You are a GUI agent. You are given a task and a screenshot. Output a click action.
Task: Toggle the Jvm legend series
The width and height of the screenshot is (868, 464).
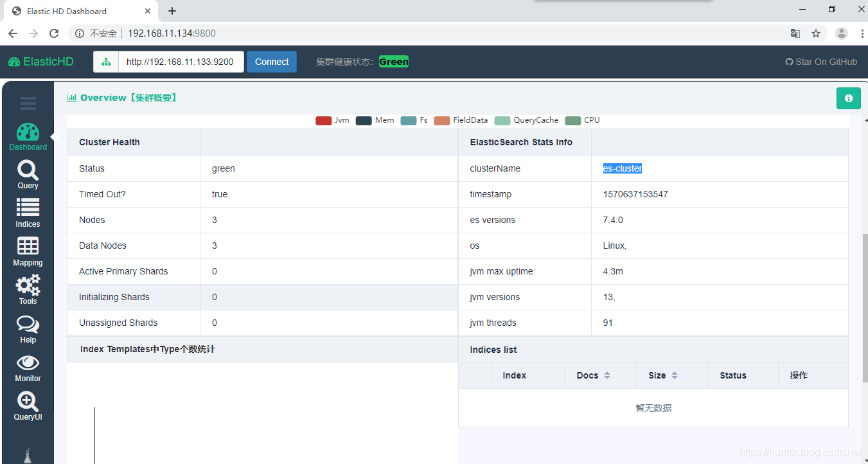(333, 120)
